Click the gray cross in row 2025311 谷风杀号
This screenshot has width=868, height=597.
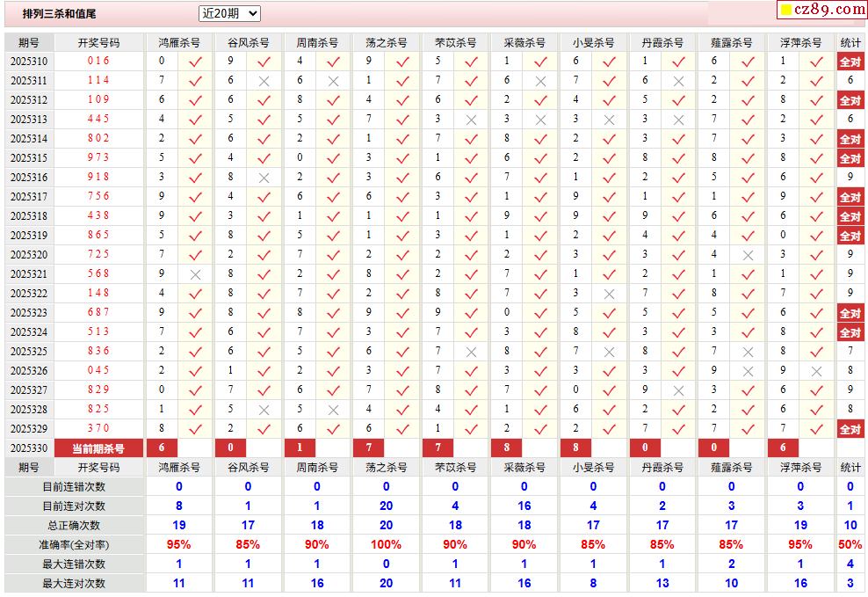click(x=264, y=81)
